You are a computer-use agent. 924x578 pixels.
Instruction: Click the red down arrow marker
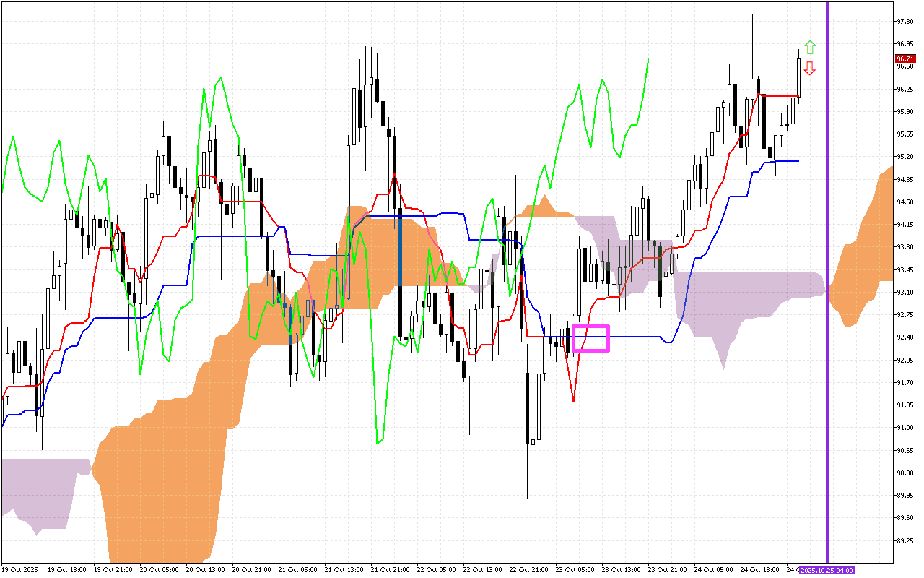810,69
